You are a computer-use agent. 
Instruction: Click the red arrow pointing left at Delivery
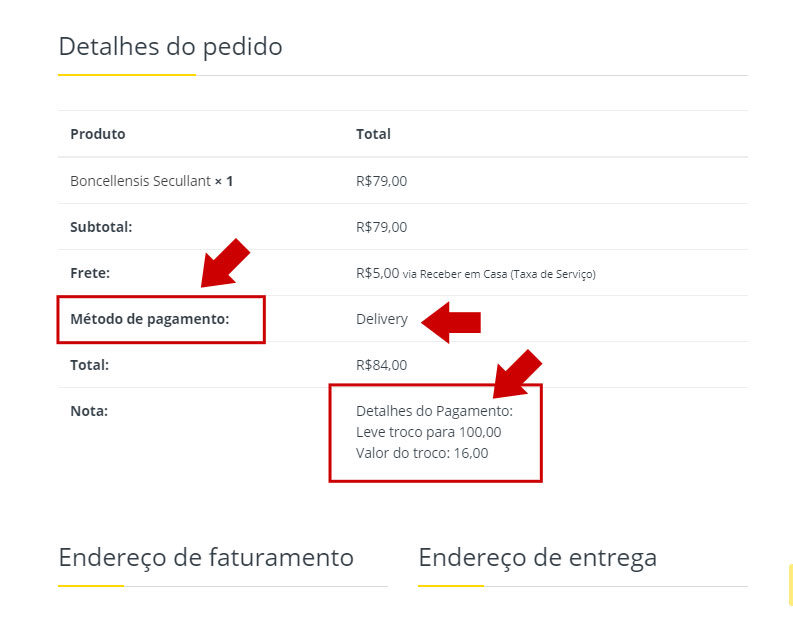(451, 321)
